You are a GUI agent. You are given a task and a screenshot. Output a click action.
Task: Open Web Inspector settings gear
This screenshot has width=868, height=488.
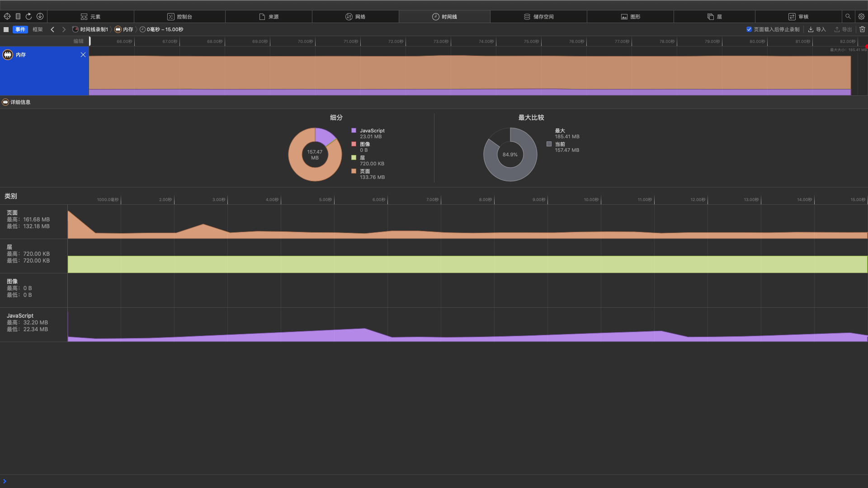(861, 16)
